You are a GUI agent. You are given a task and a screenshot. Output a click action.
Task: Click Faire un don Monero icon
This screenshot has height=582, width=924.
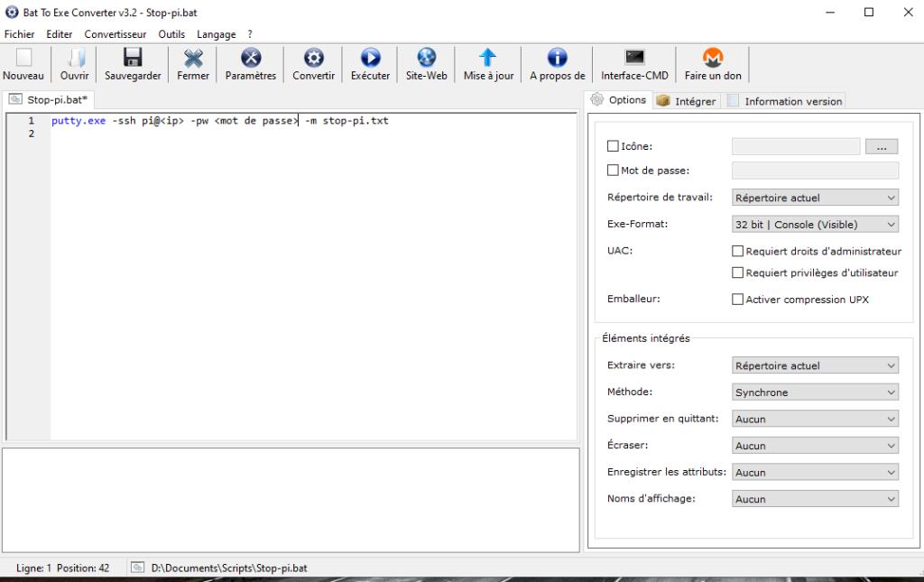click(x=713, y=58)
